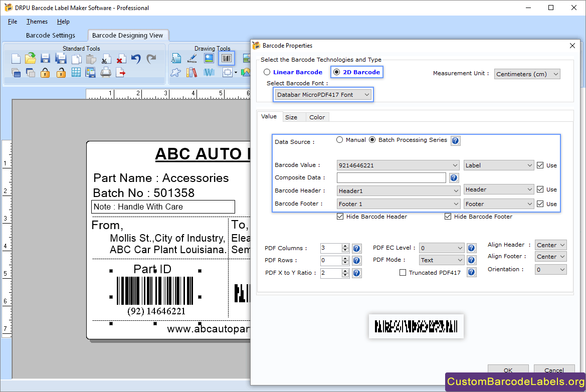This screenshot has height=392, width=586.
Task: Choose Batch Processing Series data source
Action: pyautogui.click(x=372, y=140)
